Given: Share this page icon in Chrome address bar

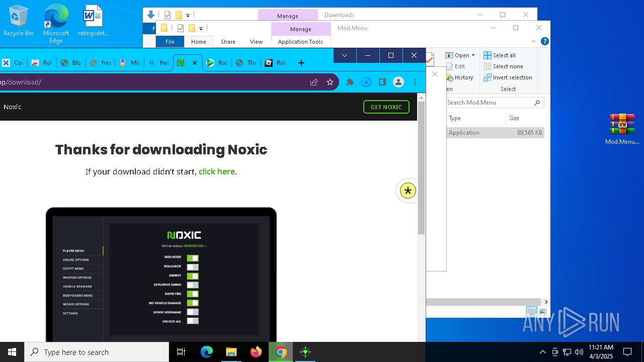Looking at the screenshot, I should [x=314, y=82].
